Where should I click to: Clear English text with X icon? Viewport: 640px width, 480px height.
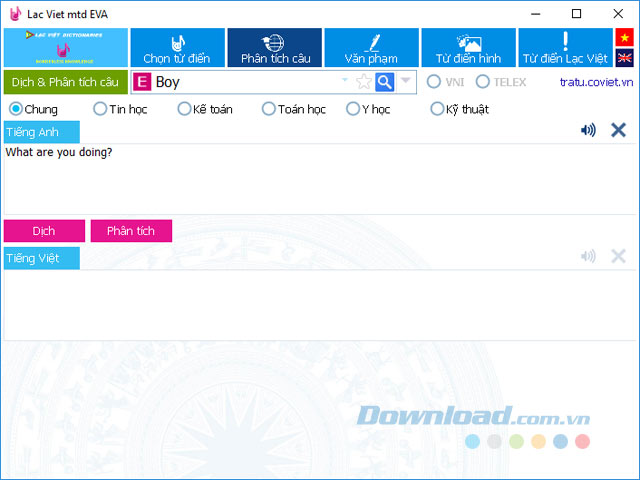pos(618,130)
